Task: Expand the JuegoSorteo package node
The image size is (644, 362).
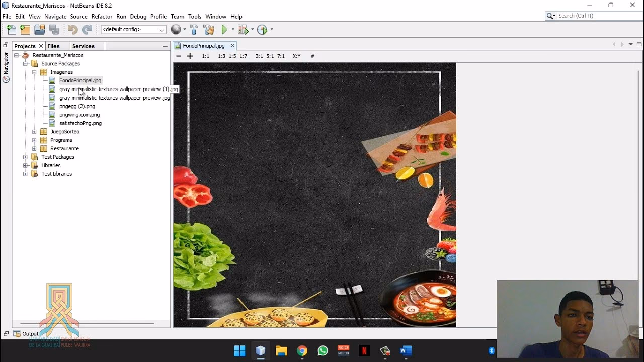Action: [x=34, y=132]
